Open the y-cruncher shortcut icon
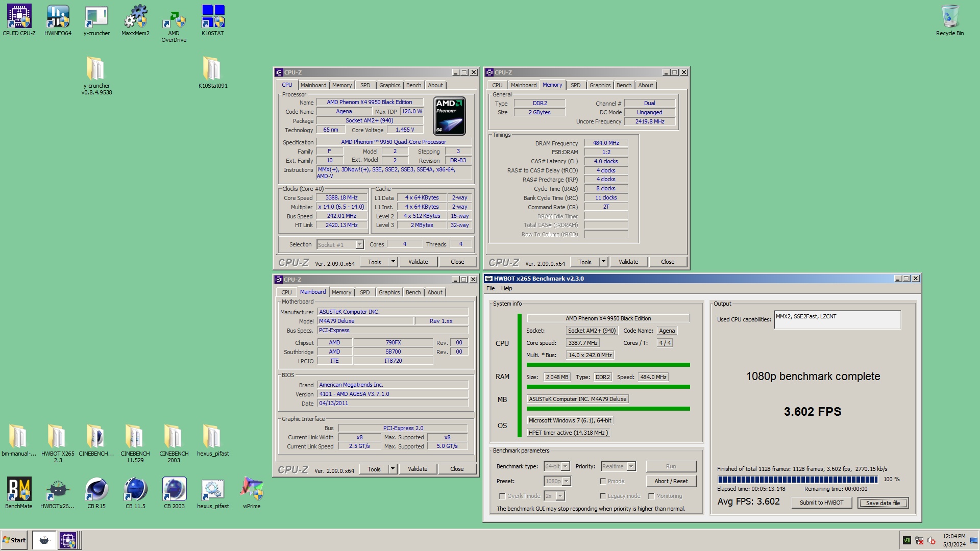Viewport: 980px width, 551px height. (96, 20)
